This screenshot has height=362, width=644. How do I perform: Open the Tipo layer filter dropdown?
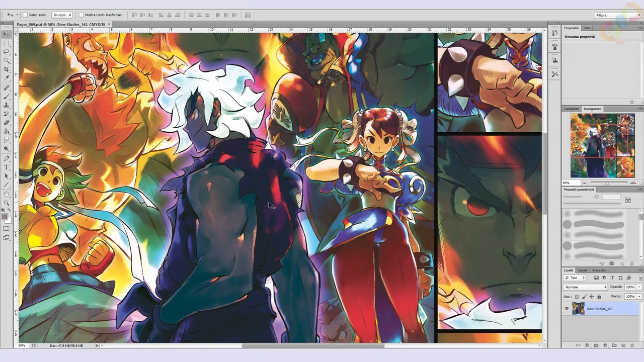coord(575,278)
